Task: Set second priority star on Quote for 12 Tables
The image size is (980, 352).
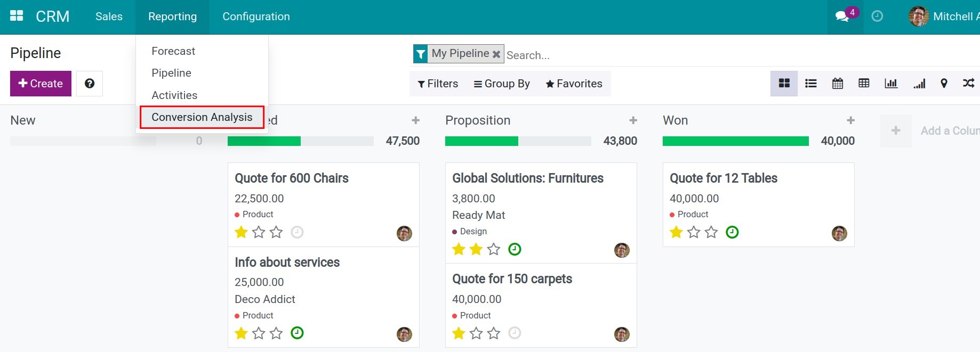Action: [x=694, y=232]
